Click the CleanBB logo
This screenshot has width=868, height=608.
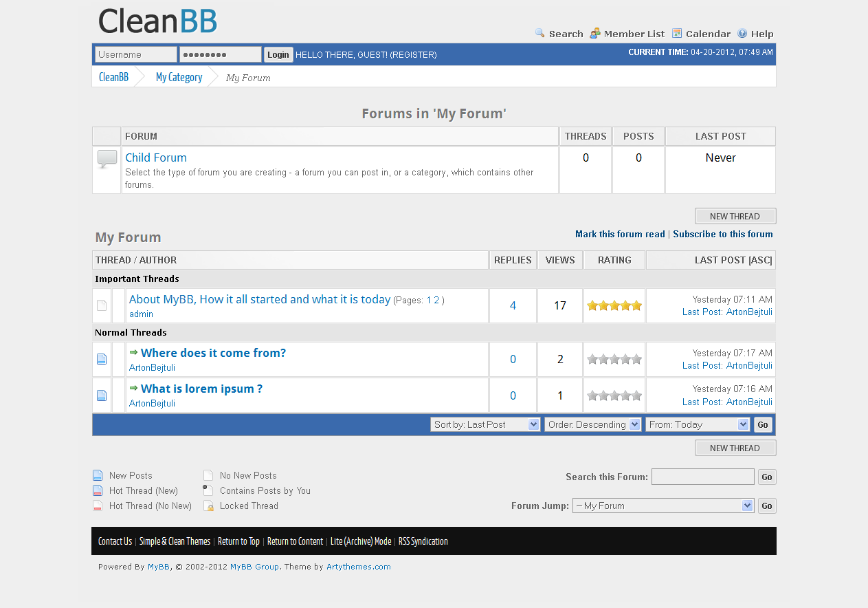158,21
